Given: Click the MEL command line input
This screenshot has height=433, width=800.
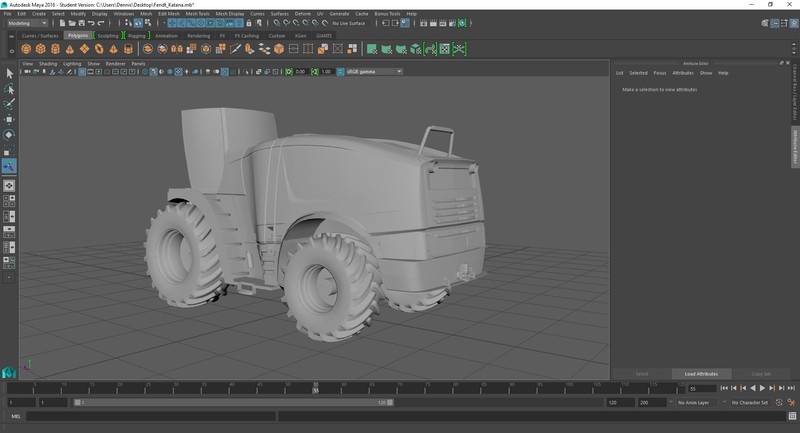Looking at the screenshot, I should click(x=151, y=416).
